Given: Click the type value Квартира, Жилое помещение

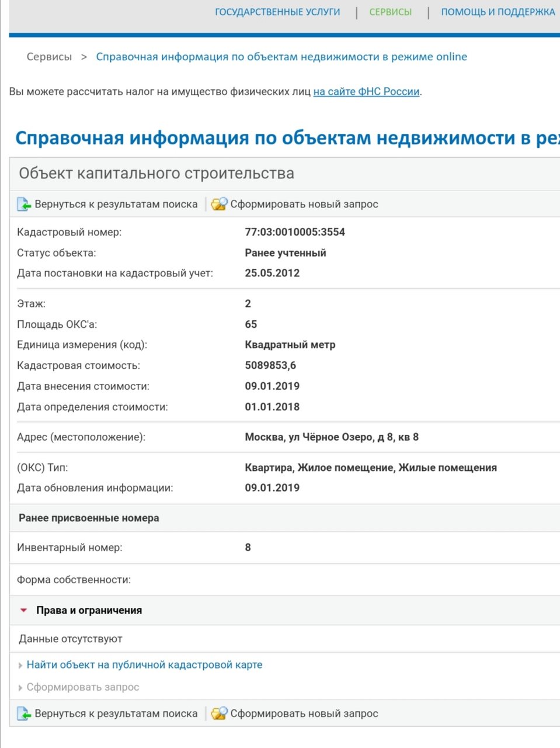Looking at the screenshot, I should pyautogui.click(x=371, y=467).
